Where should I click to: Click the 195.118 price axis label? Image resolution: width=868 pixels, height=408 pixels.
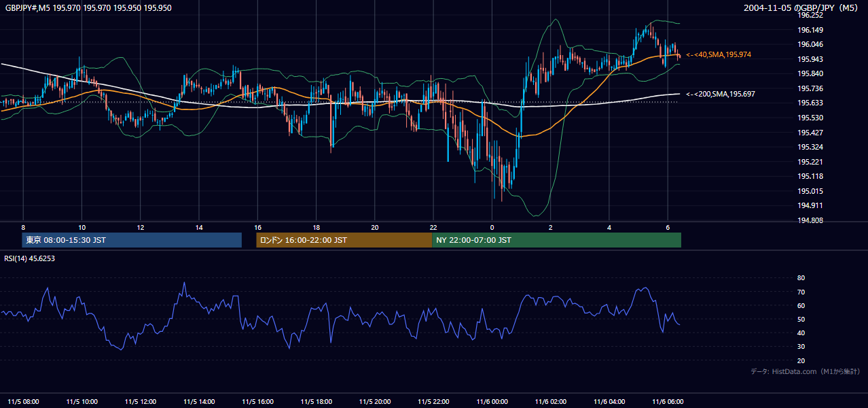click(x=810, y=176)
